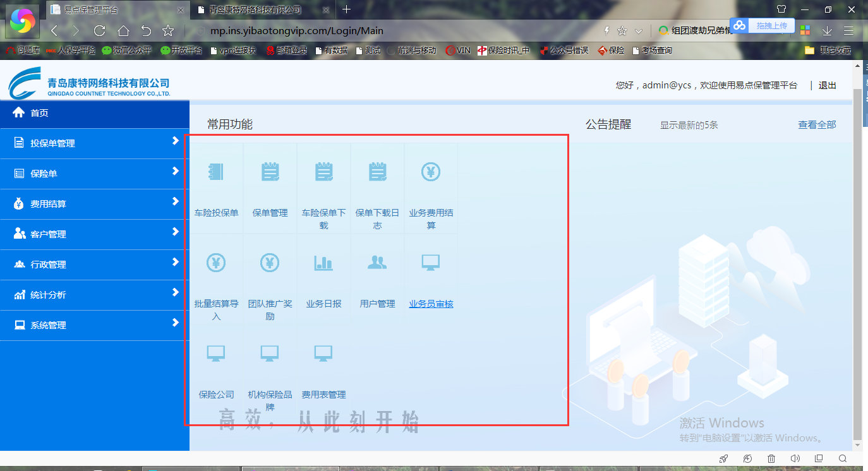Screen dimensions: 868x471
Task: Open the 业务日报 bar chart icon
Action: pos(323,263)
